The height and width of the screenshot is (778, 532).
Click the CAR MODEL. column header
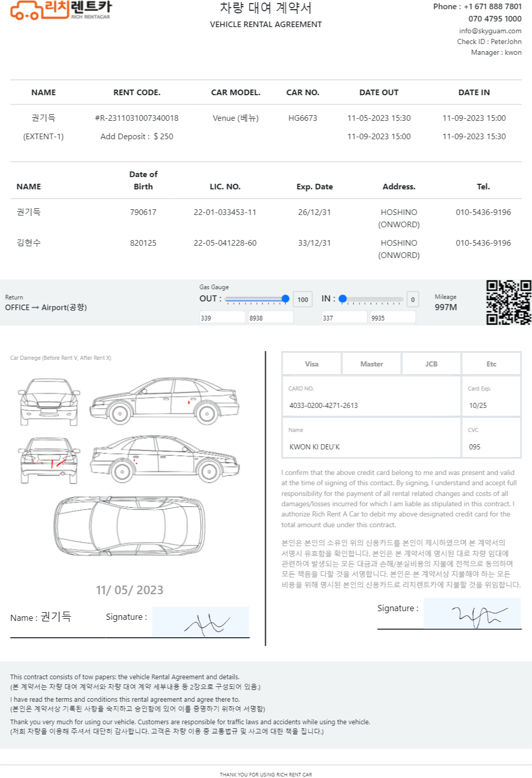coord(236,93)
